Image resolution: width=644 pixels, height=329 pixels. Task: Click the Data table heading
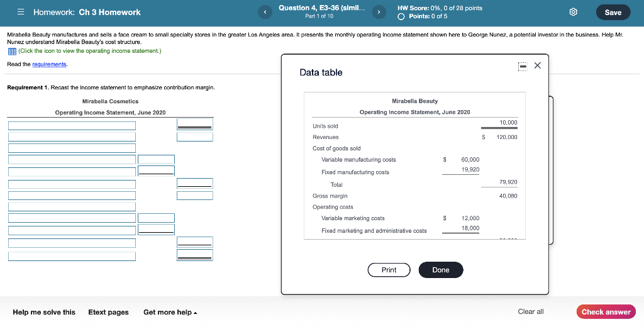[x=321, y=72]
